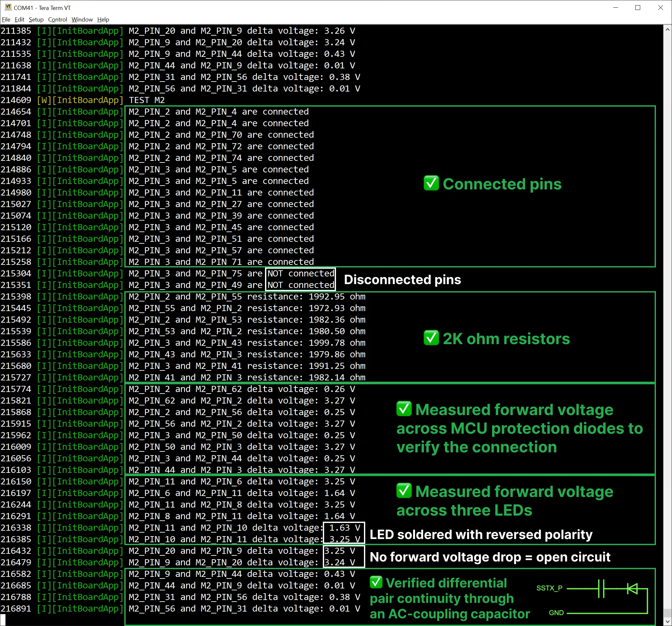
Task: Click the resistance value 1992.95 ohm
Action: (337, 297)
